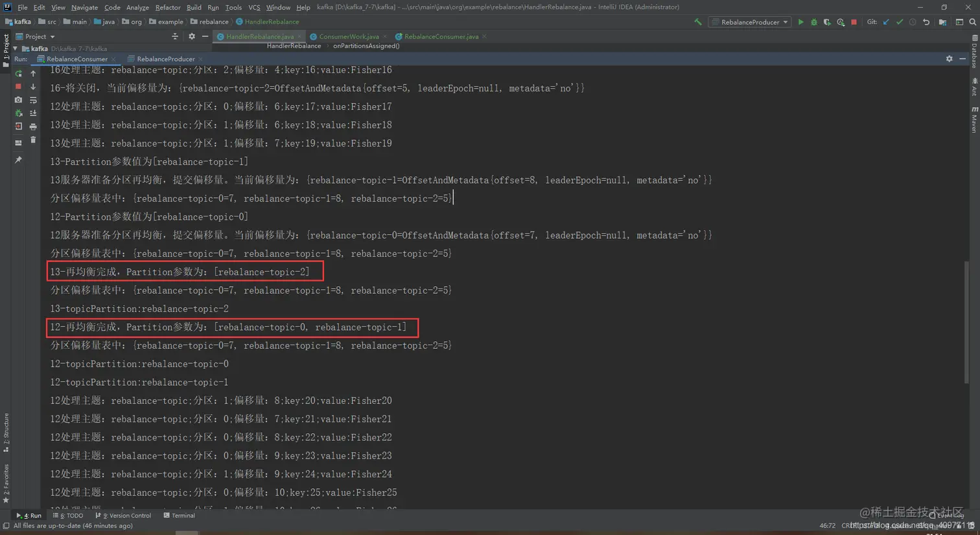The height and width of the screenshot is (535, 980).
Task: Open the RebalanceProducer run configuration dropdown
Action: [751, 22]
